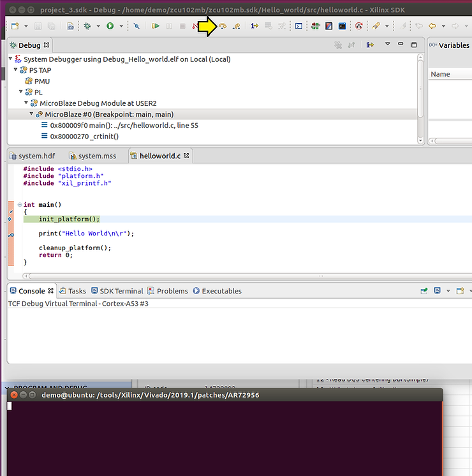This screenshot has height=476, width=472.
Task: Select the _crtinit() stack frame
Action: [84, 136]
